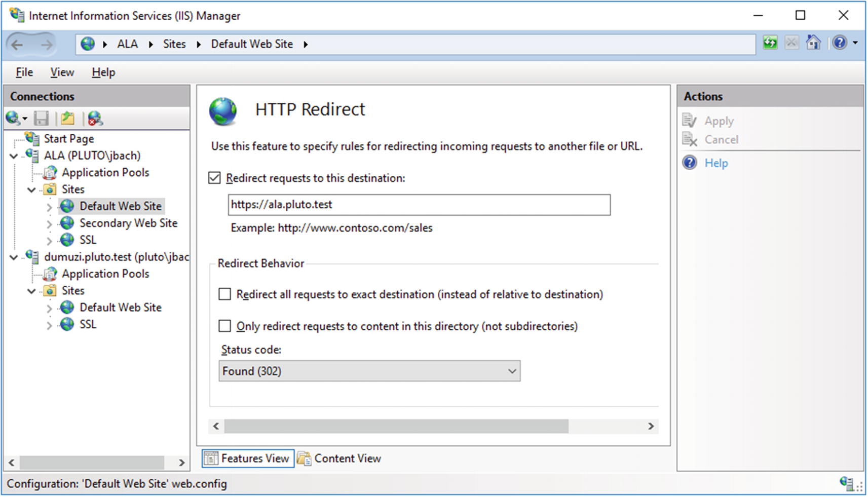The image size is (868, 497).
Task: Collapse the ALA server node
Action: 14,156
